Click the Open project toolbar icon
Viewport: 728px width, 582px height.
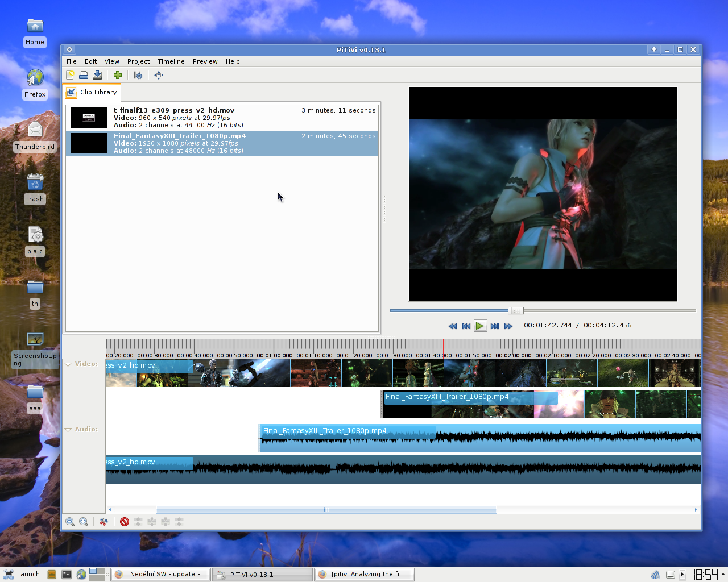pos(84,75)
